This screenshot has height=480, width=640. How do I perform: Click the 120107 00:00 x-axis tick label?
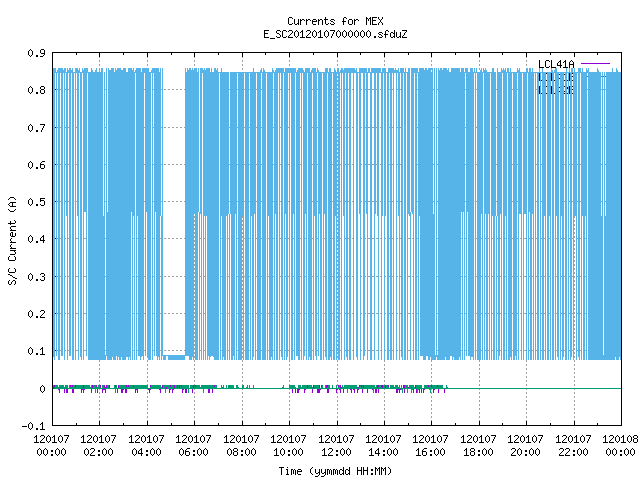pyautogui.click(x=51, y=446)
